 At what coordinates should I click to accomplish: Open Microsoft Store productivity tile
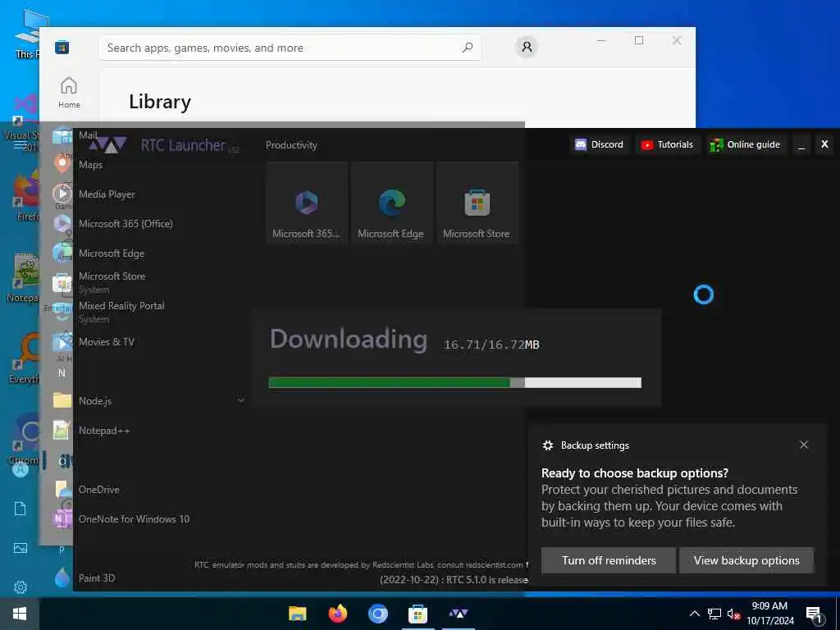477,203
